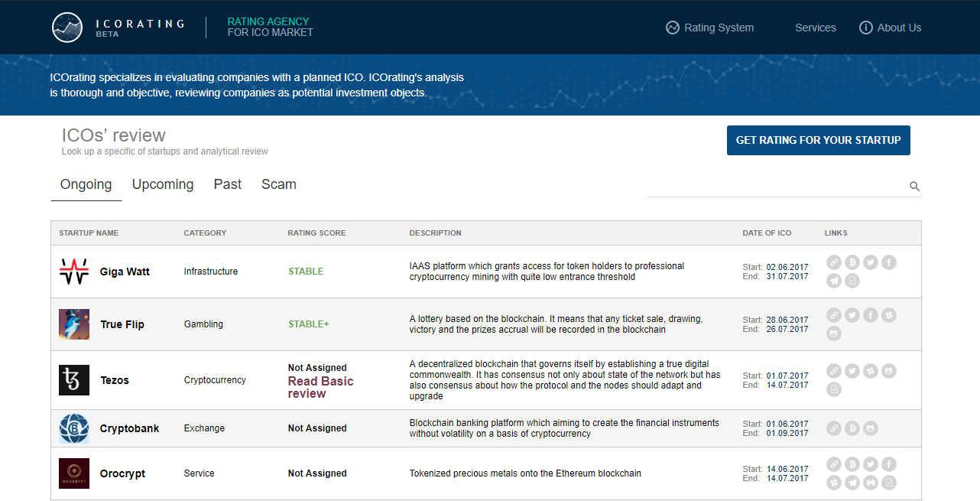Switch to the Ongoing tab
The image size is (980, 501).
click(86, 184)
